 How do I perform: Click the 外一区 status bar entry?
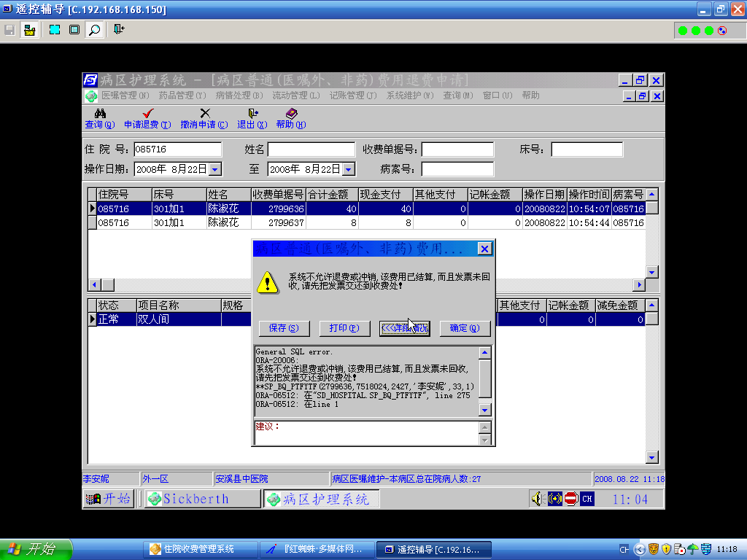coord(176,478)
